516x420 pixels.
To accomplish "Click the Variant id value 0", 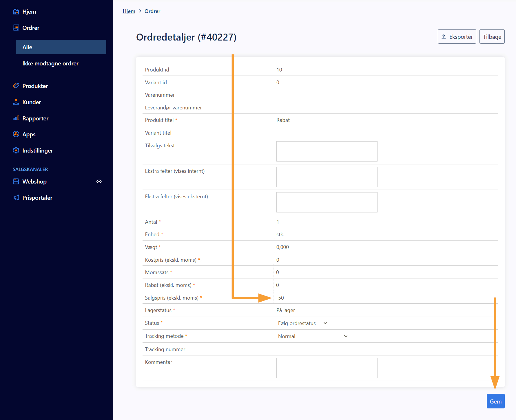I will click(x=278, y=82).
